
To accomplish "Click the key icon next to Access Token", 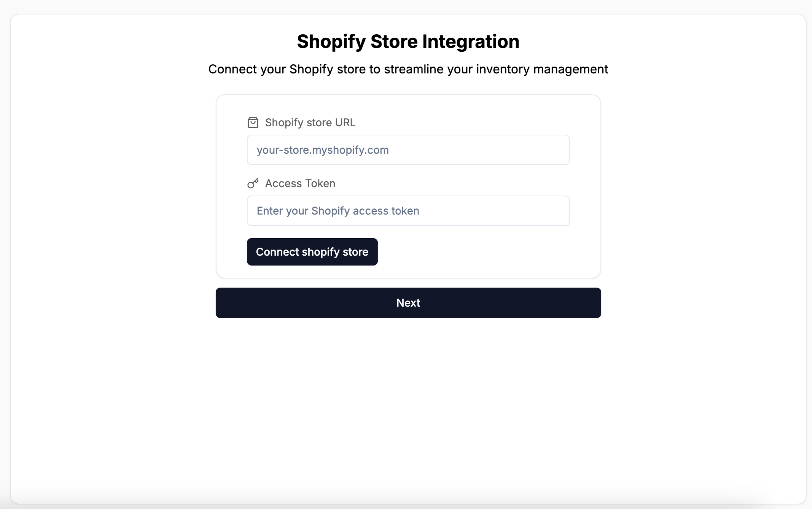I will click(x=253, y=183).
